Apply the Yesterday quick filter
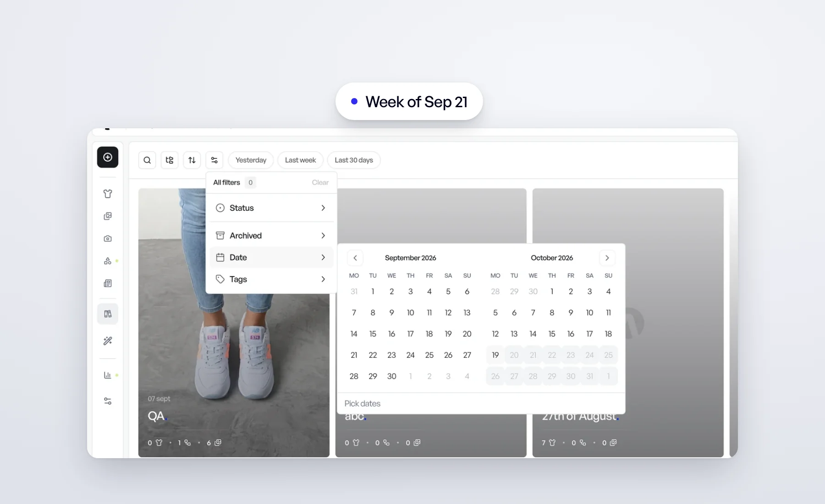The width and height of the screenshot is (825, 504). click(251, 160)
